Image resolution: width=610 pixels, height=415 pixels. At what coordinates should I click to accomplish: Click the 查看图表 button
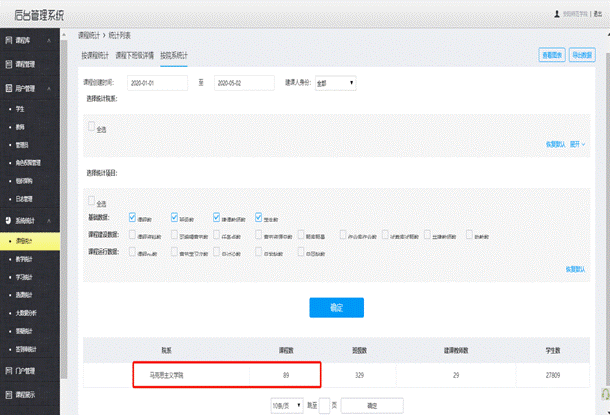(551, 54)
